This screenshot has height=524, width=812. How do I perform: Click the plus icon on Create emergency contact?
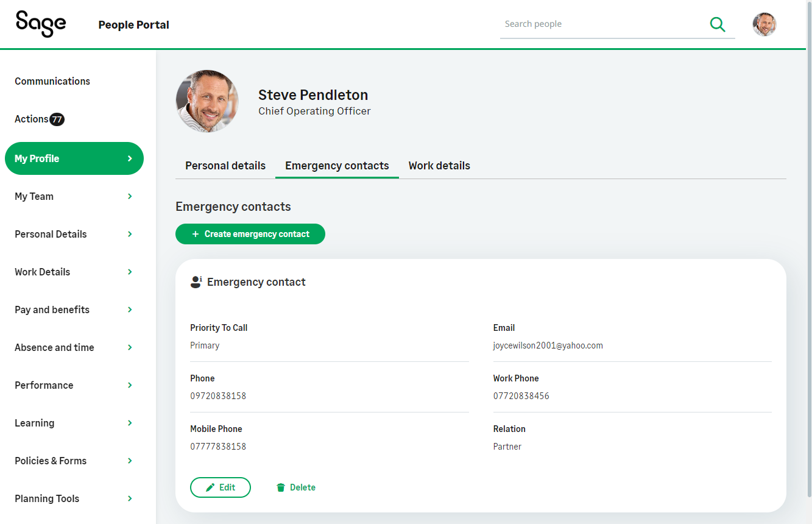tap(196, 234)
